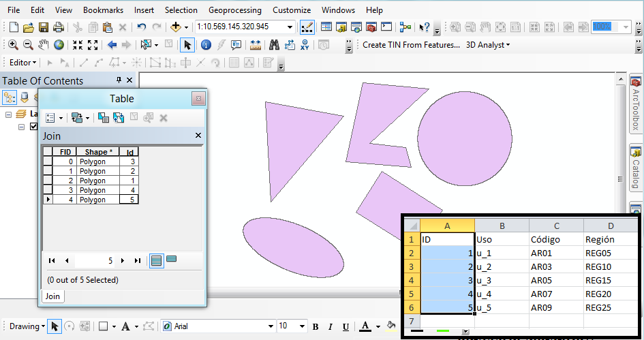
Task: Click the Add Data button
Action: [x=176, y=27]
